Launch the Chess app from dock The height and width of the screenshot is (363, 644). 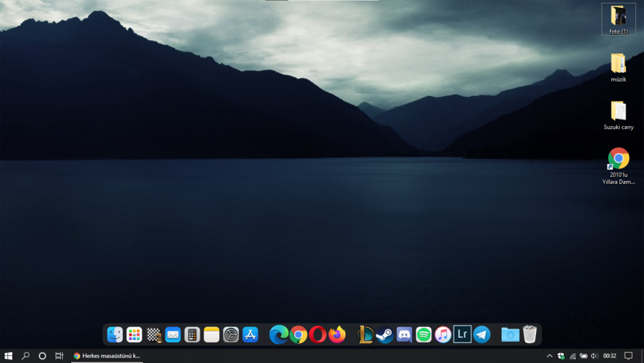click(154, 335)
